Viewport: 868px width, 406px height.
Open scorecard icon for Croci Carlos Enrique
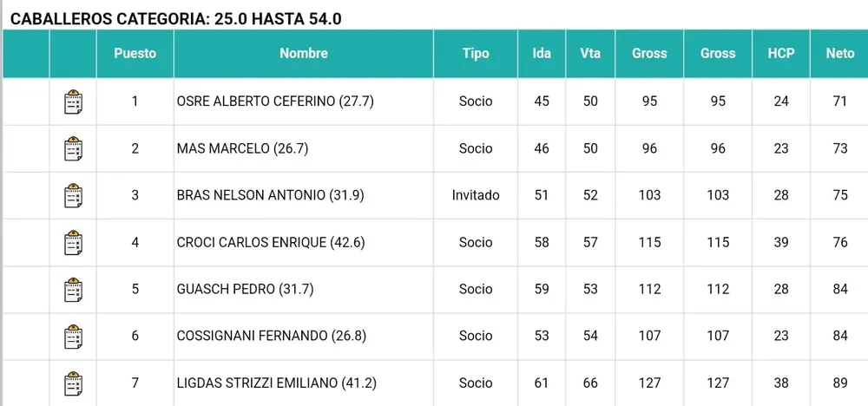(x=74, y=243)
